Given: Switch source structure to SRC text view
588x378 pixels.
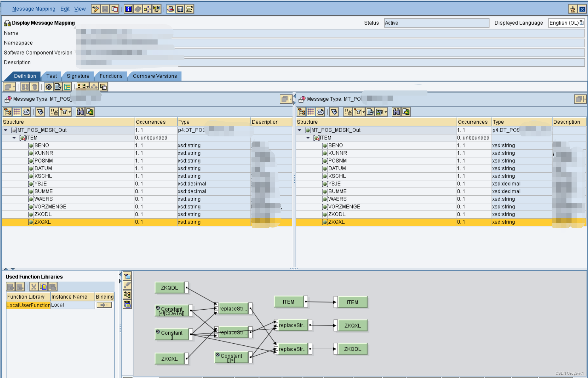Looking at the screenshot, I should coord(26,111).
